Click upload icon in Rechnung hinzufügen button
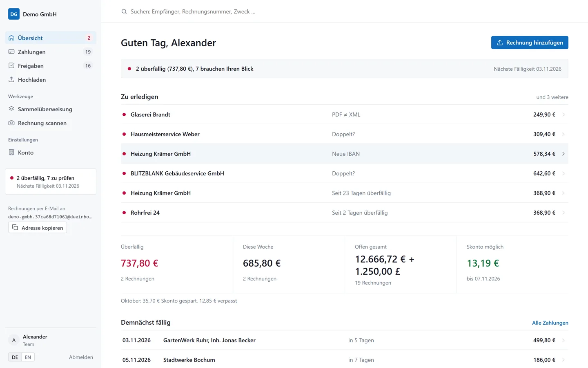 tap(500, 43)
